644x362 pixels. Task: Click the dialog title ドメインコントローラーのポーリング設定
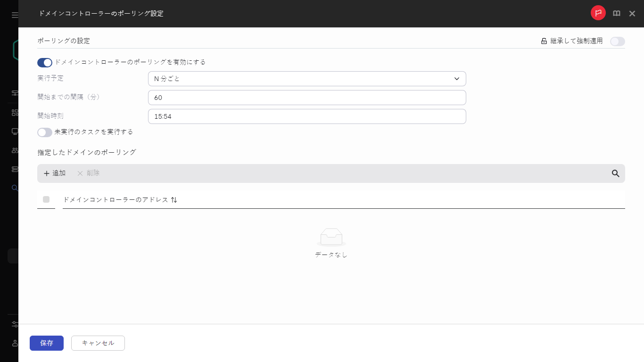click(x=101, y=14)
